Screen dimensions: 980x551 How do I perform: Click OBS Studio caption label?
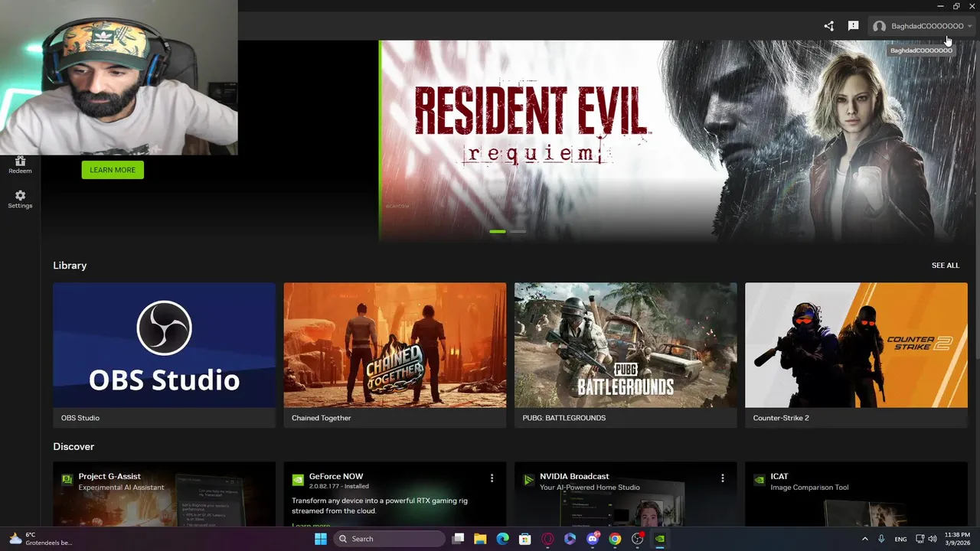(80, 418)
